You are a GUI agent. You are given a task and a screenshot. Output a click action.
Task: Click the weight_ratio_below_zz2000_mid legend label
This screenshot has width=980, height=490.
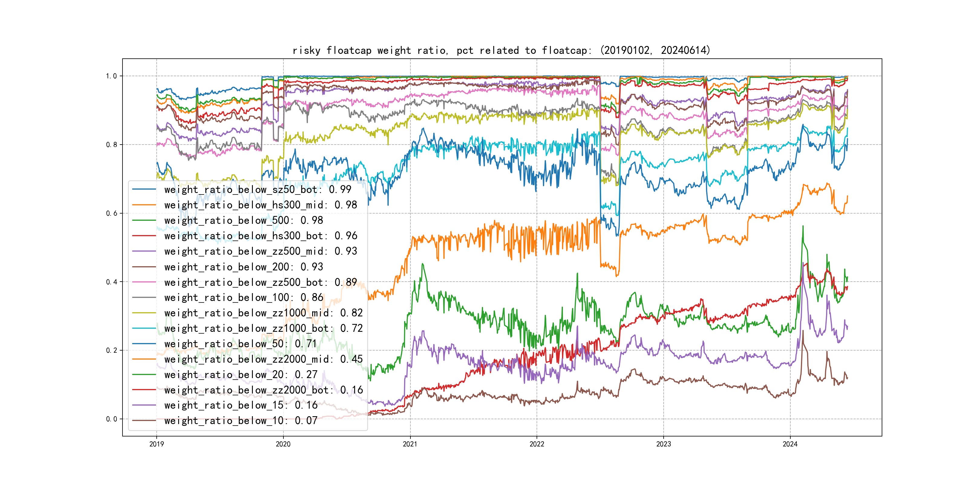click(x=263, y=359)
